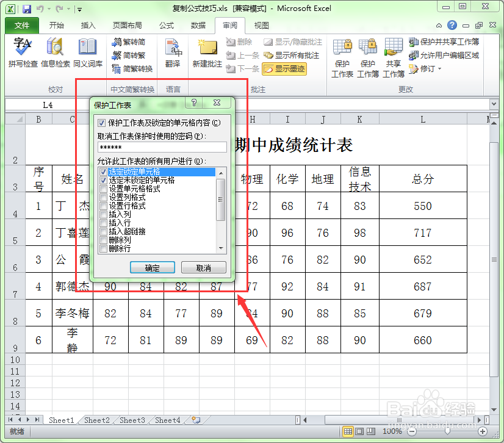This screenshot has width=504, height=443.
Task: Switch to Sheet4 worksheet
Action: 167,420
